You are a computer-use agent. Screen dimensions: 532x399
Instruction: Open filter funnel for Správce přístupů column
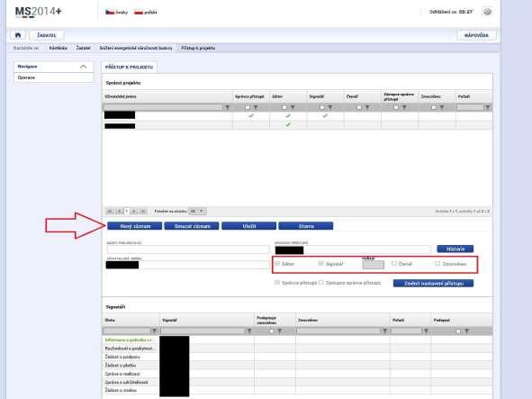(x=256, y=108)
